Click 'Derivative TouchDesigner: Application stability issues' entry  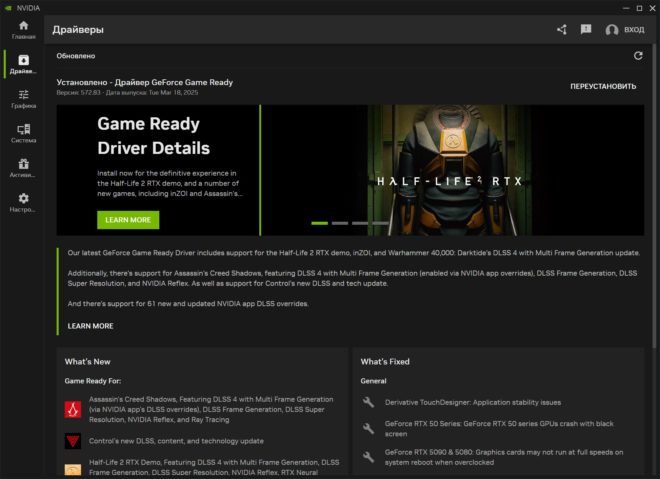[x=473, y=402]
